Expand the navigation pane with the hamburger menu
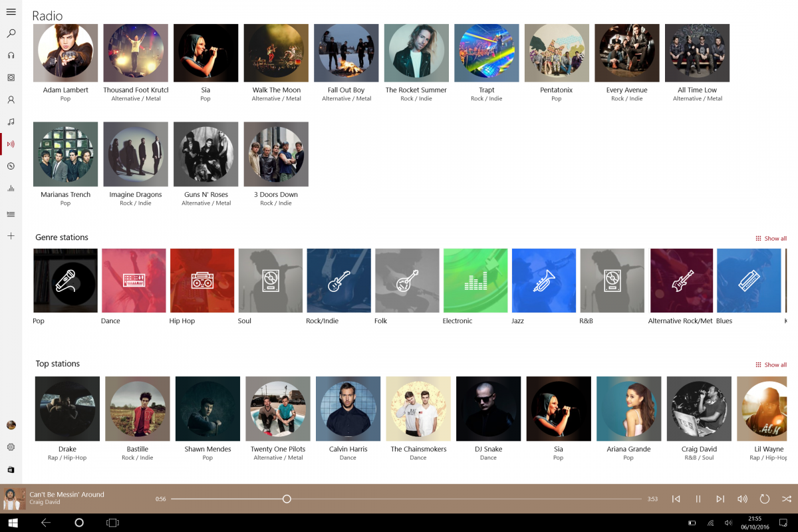The image size is (798, 532). tap(11, 11)
